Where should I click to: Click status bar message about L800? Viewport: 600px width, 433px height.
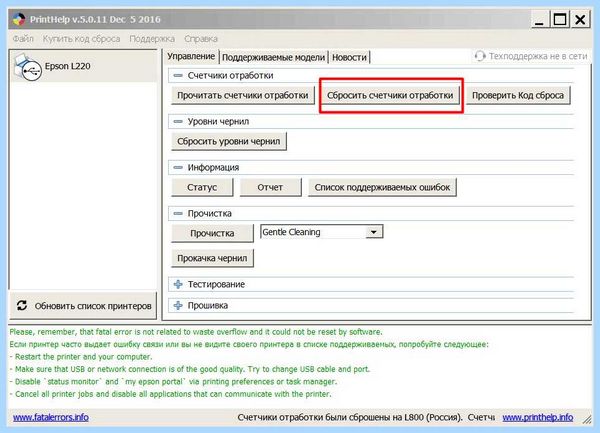[366, 417]
